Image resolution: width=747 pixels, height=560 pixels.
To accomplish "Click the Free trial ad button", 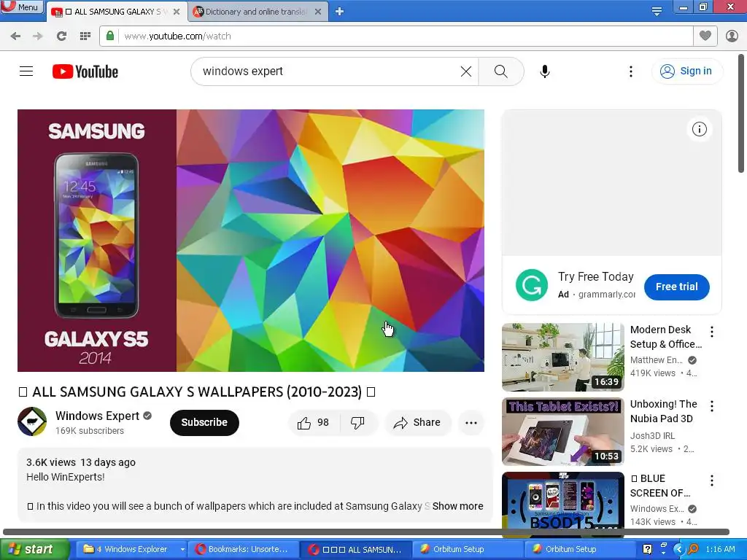I will click(676, 287).
